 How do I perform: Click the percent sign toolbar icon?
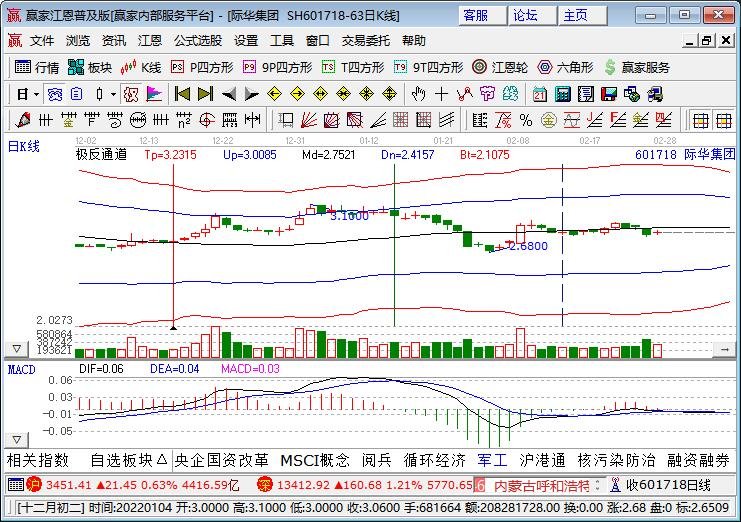(526, 120)
